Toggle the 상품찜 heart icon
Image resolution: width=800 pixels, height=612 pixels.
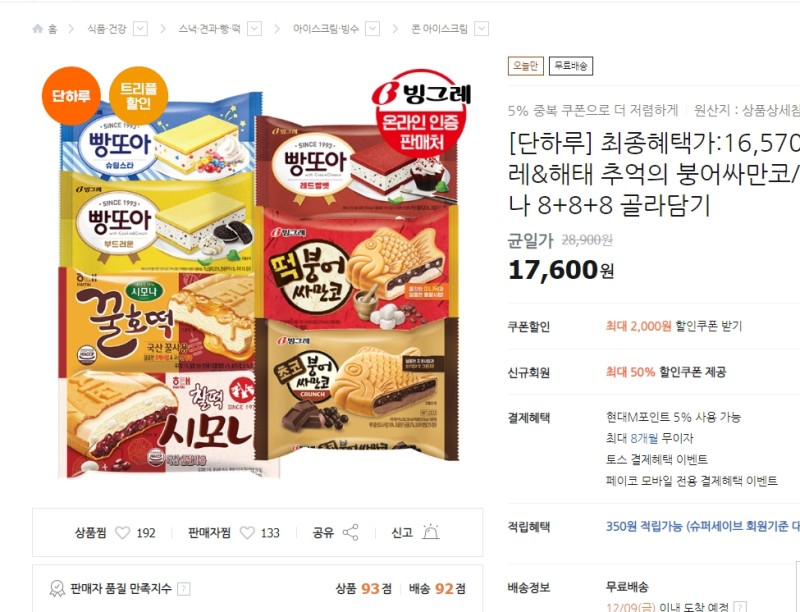point(122,533)
